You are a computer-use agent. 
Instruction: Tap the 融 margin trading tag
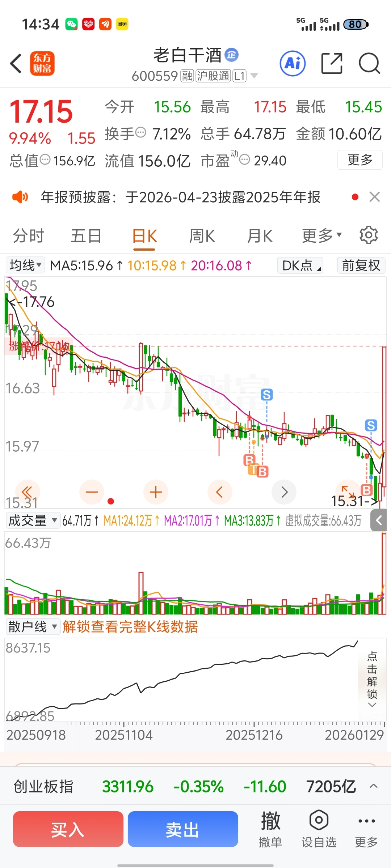click(x=187, y=76)
